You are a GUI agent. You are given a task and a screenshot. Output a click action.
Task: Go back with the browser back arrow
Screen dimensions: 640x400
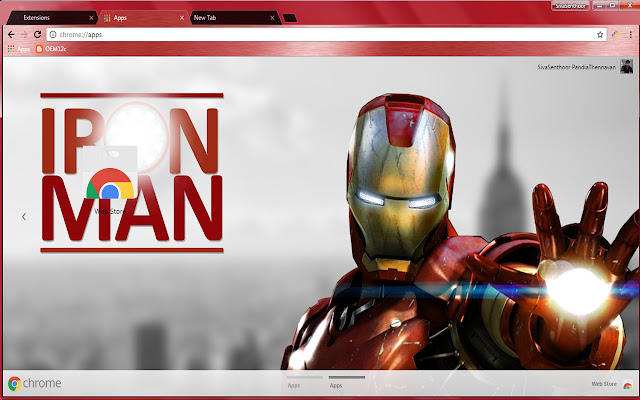pos(11,35)
